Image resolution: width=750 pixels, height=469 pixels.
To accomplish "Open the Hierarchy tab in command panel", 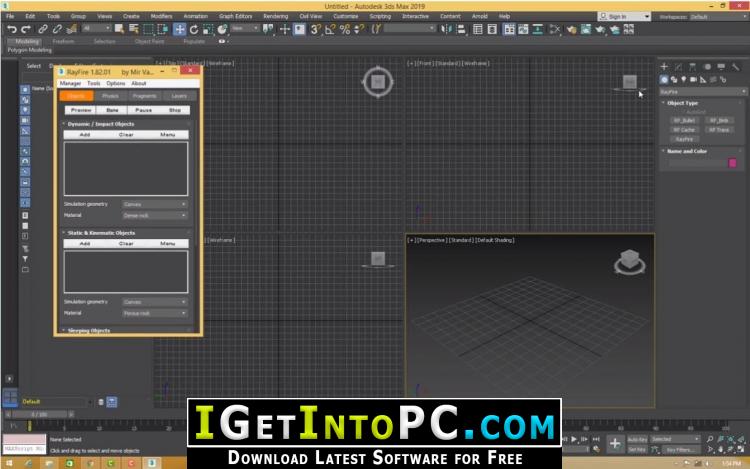I will (x=693, y=66).
